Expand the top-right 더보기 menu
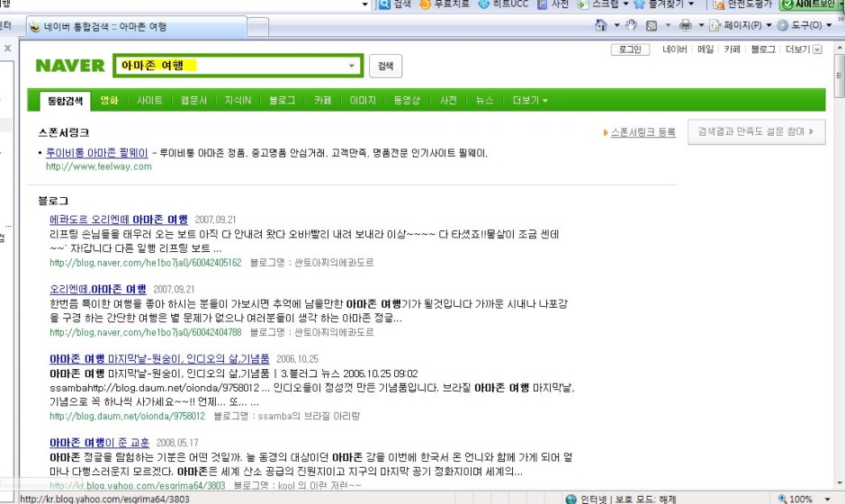845x504 pixels. [x=803, y=49]
